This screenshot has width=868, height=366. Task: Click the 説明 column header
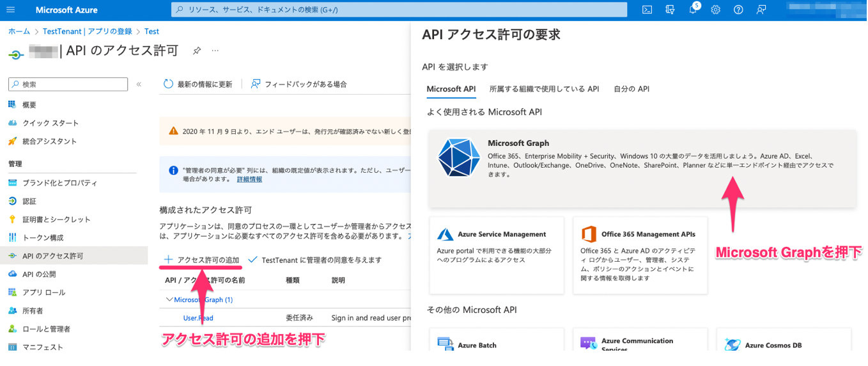[338, 280]
